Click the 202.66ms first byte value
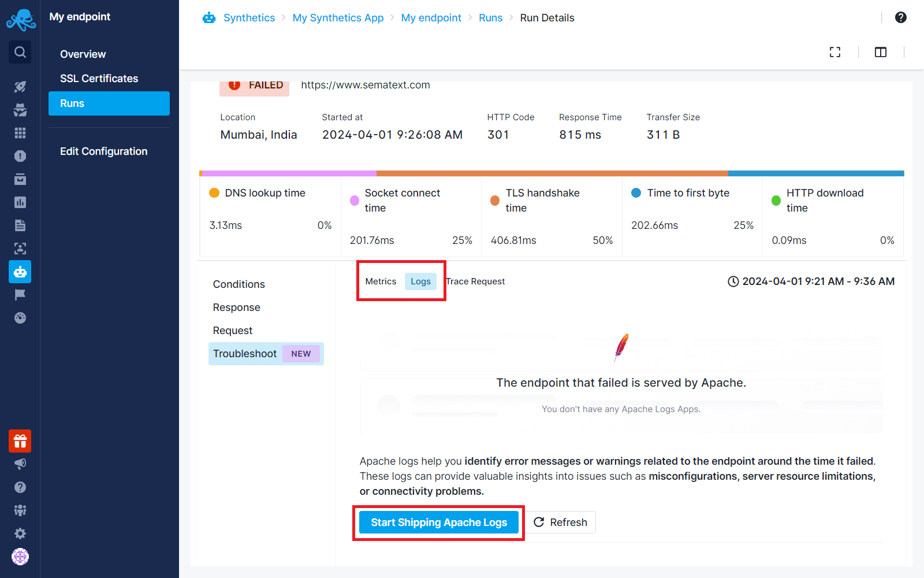The width and height of the screenshot is (924, 578). pos(654,225)
